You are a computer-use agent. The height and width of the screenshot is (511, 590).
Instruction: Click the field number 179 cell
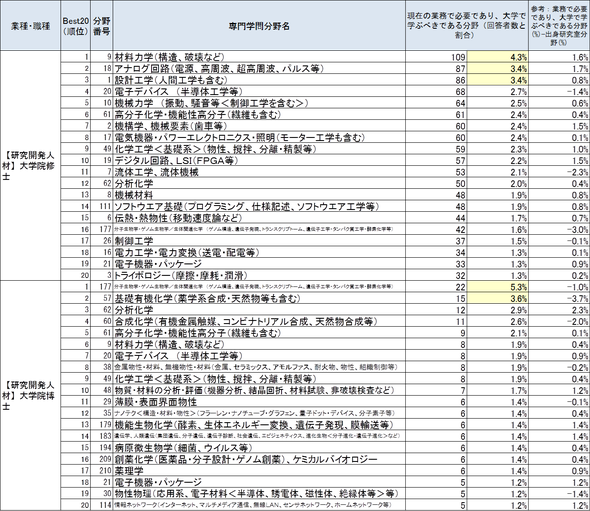point(102,425)
